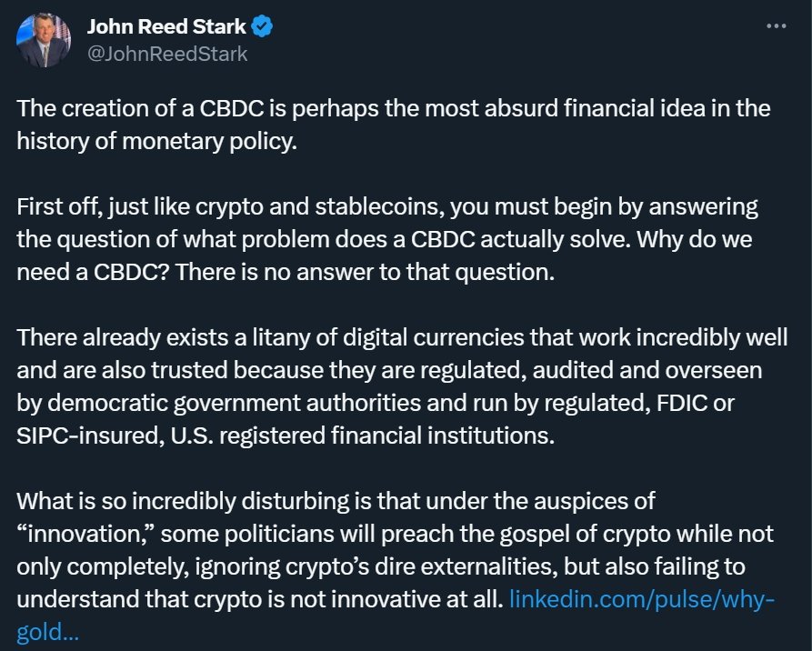
Task: Open John Reed Stark's profile via display name
Action: tap(168, 27)
